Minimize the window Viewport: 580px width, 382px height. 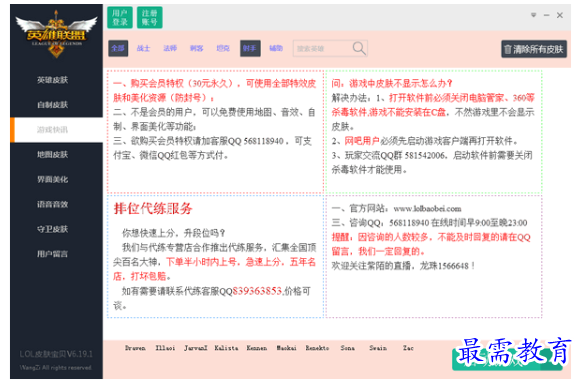pos(546,15)
